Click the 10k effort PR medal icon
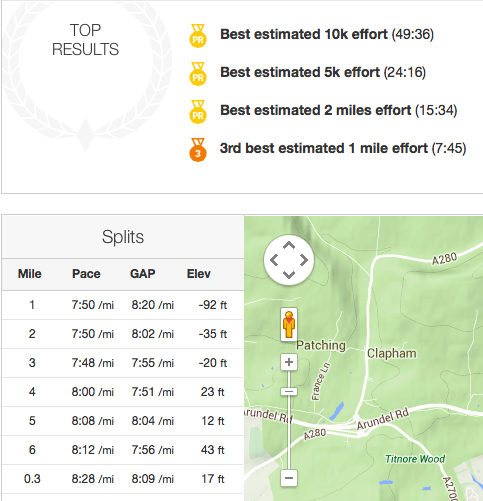Viewport: 483px width, 501px height. 198,36
